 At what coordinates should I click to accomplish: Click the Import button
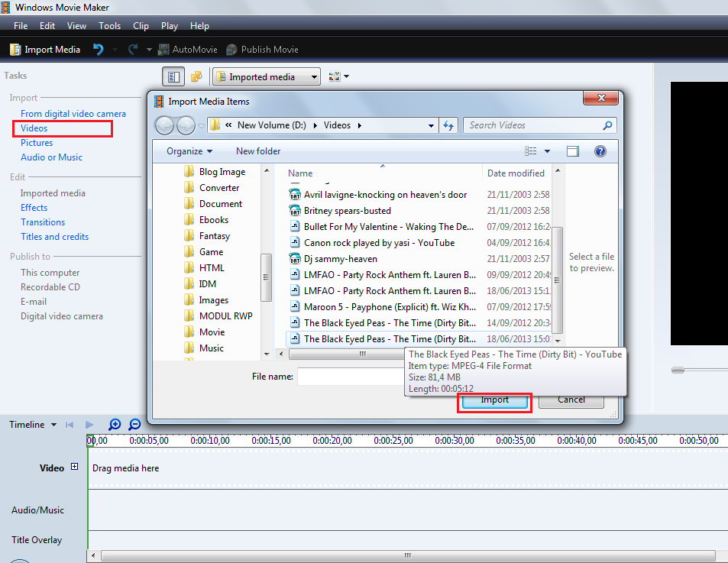click(495, 401)
